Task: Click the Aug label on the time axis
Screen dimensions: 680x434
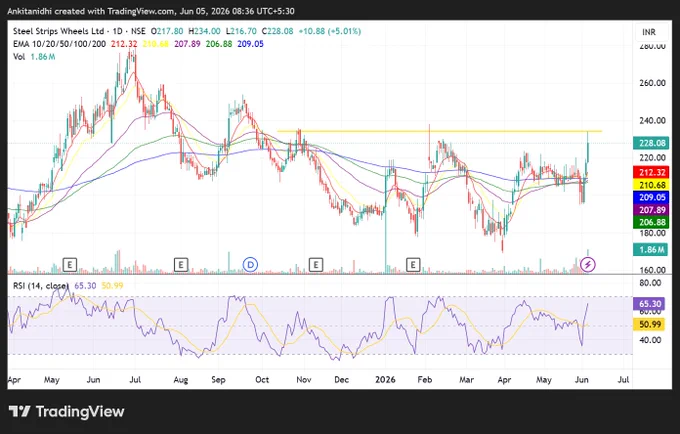Action: click(x=181, y=380)
